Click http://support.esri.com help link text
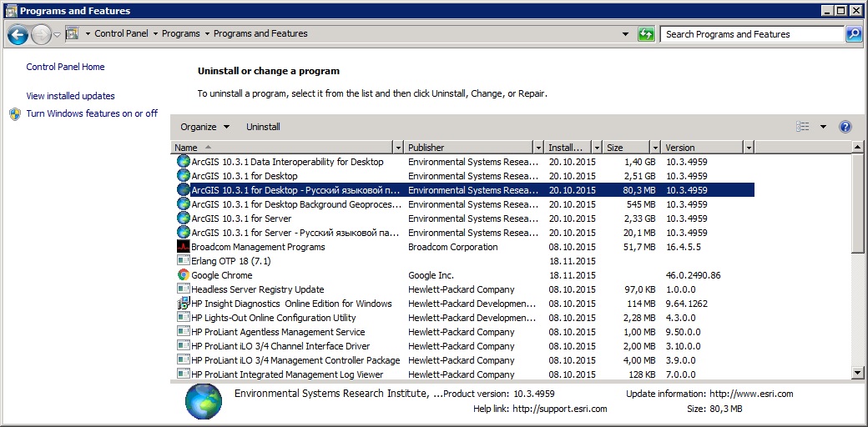Screen dimensions: 868x427 point(560,409)
